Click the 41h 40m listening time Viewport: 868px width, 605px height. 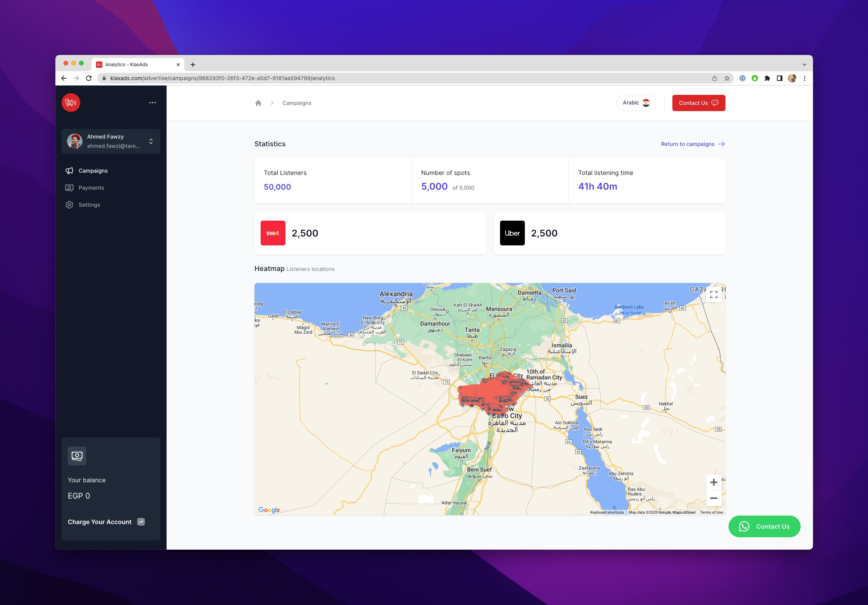pos(598,187)
